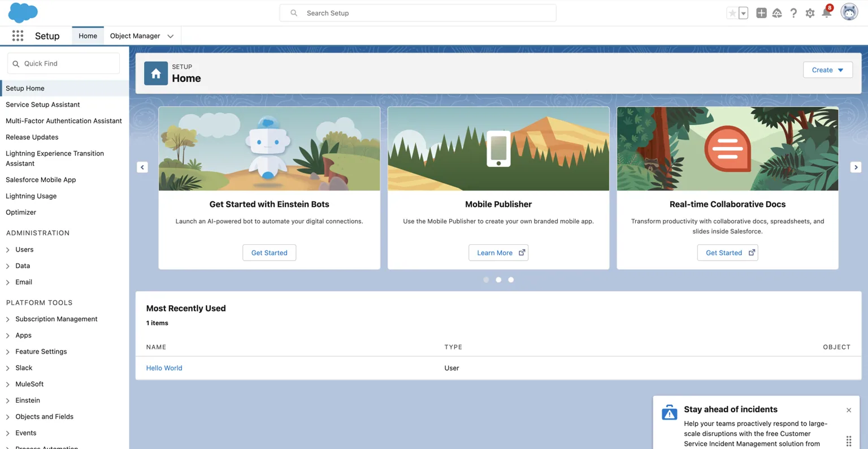Open the App Launcher grid icon
This screenshot has height=449, width=868.
click(18, 36)
